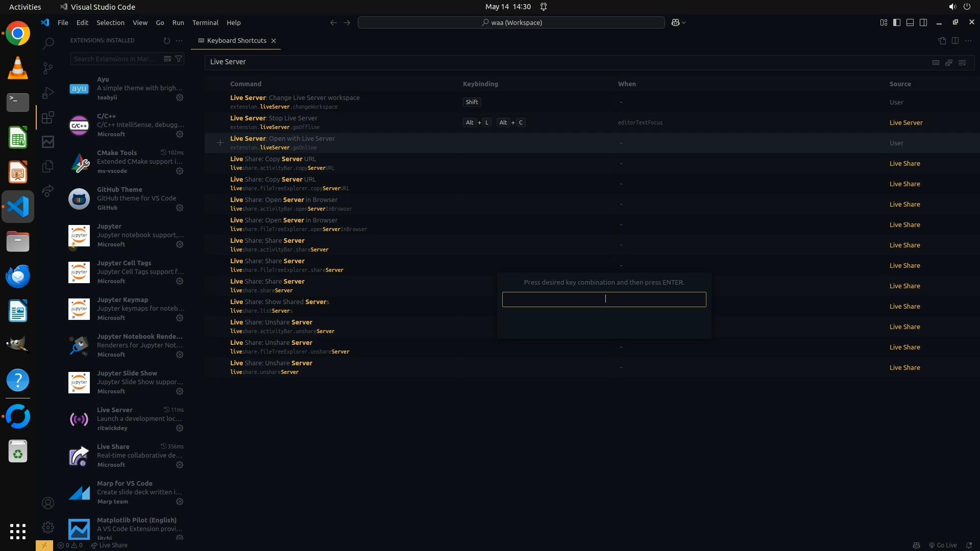Open the keyboard shortcuts JSON file icon
The image size is (980, 551).
click(x=942, y=41)
